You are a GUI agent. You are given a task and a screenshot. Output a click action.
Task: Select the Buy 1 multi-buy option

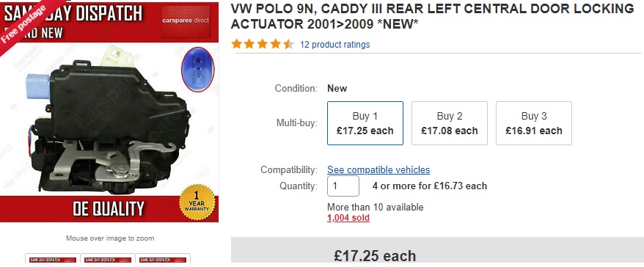tap(365, 123)
